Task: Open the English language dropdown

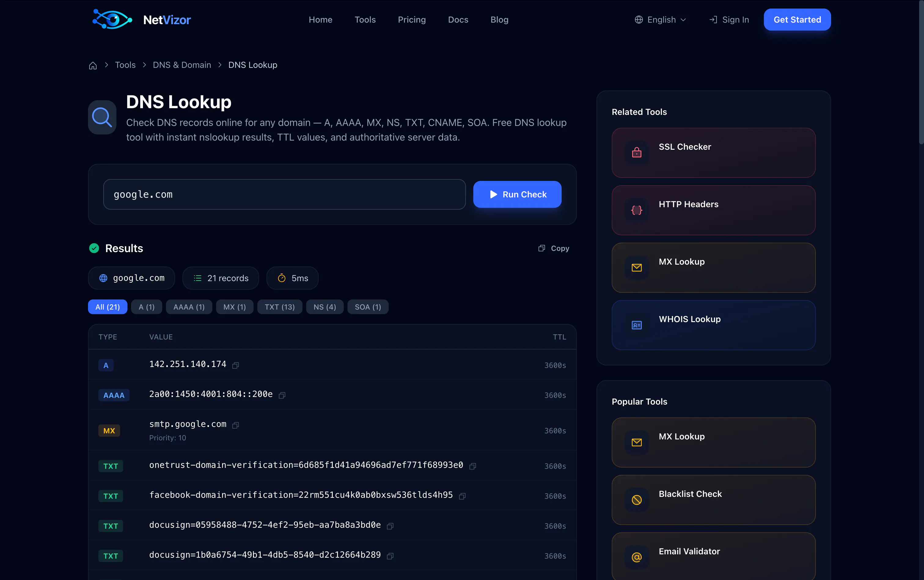Action: [661, 20]
